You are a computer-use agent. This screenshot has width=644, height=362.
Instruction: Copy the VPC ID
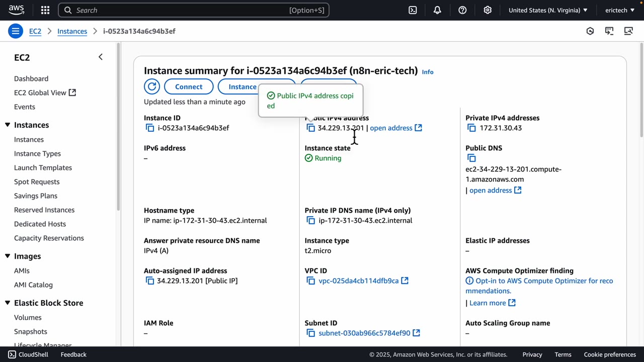310,281
